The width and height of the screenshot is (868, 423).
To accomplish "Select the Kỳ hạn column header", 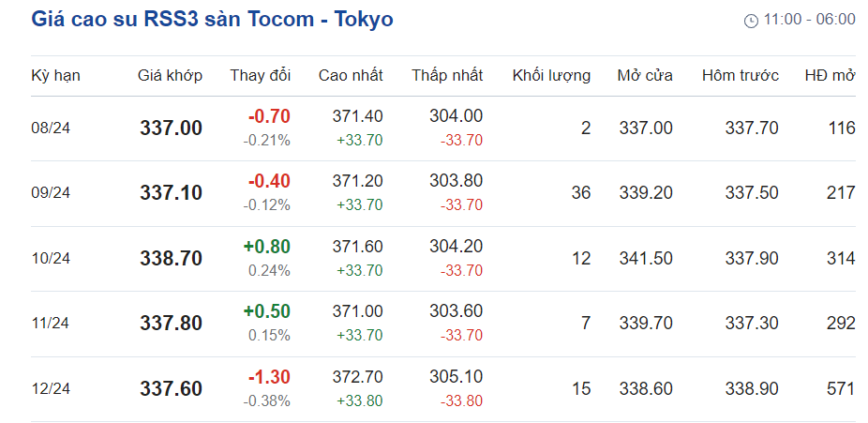I will [55, 76].
